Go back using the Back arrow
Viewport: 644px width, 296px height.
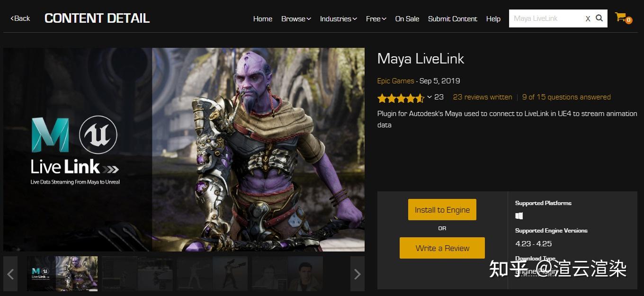pyautogui.click(x=20, y=18)
